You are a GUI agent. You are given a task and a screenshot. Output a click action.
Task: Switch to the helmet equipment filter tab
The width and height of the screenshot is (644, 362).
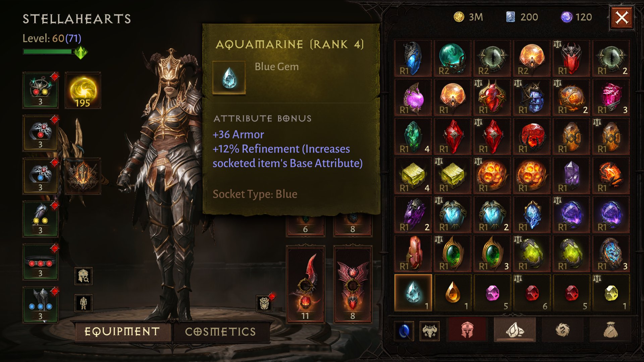[x=467, y=331]
